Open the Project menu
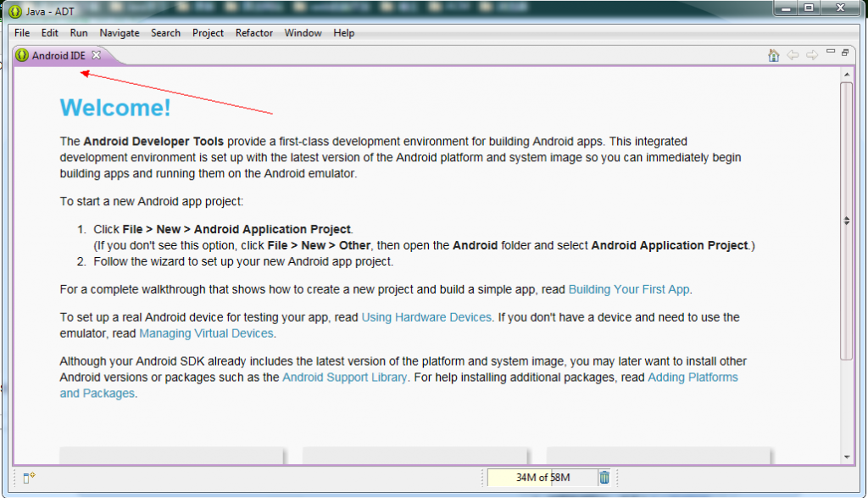Image resolution: width=868 pixels, height=498 pixels. [209, 33]
